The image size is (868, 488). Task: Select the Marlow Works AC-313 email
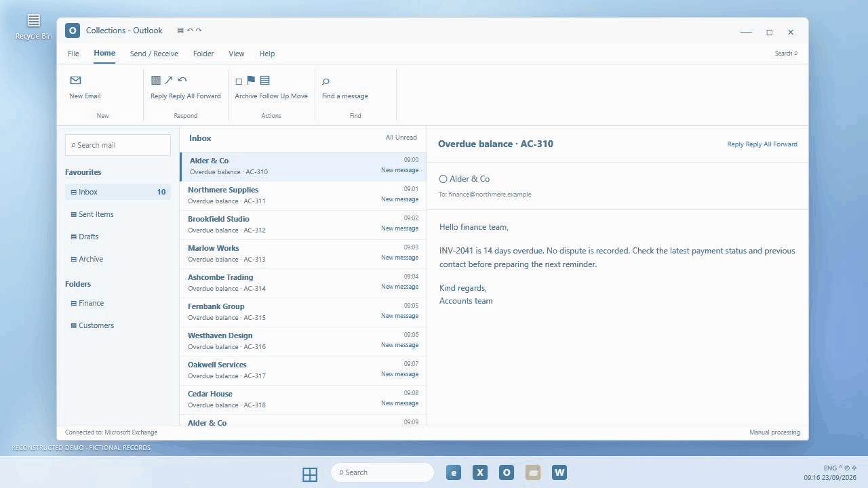303,254
